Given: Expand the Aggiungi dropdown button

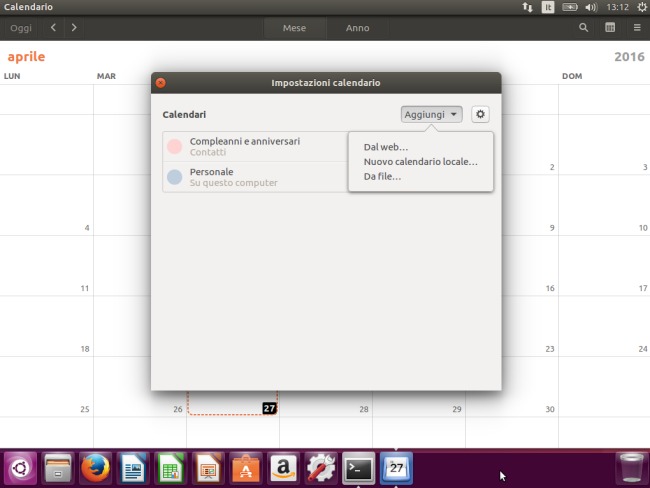Looking at the screenshot, I should coord(431,115).
